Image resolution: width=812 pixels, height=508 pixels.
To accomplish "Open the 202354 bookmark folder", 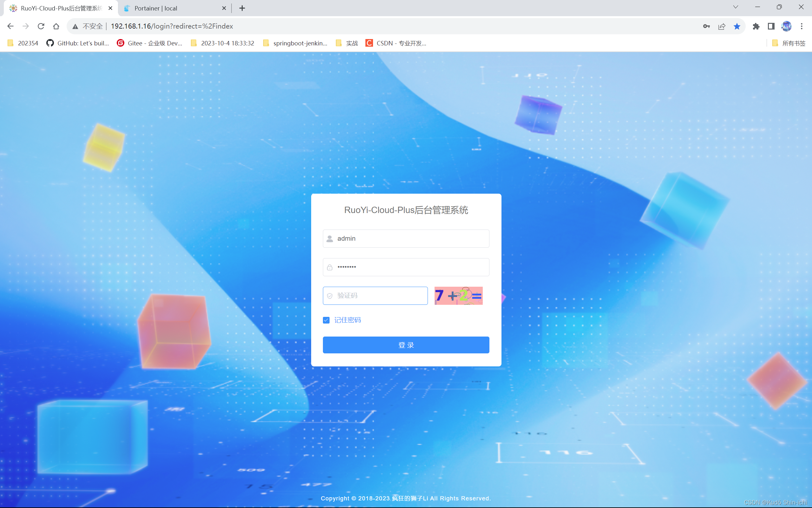I will [x=23, y=43].
